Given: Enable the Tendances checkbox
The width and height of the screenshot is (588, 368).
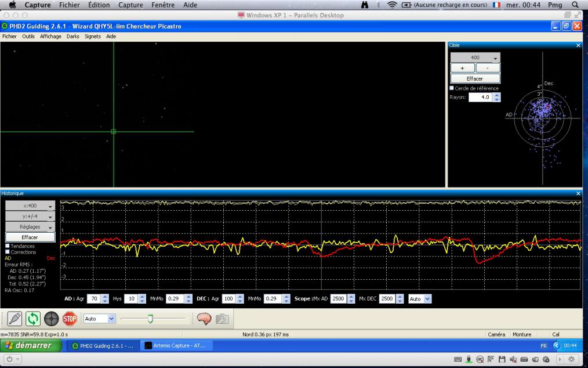Looking at the screenshot, I should click(x=8, y=246).
